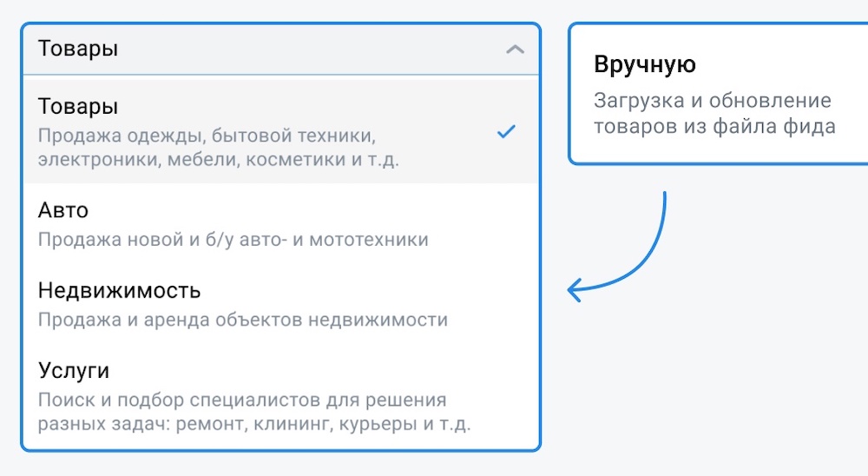This screenshot has width=868, height=476.
Task: Click "Загрузка и обновление" text in Вручную card
Action: click(712, 101)
